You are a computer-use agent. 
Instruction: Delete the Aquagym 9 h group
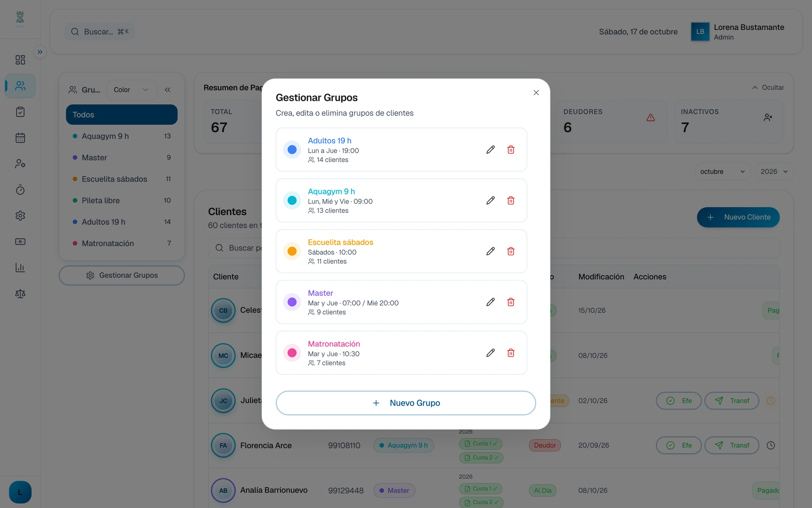point(511,201)
